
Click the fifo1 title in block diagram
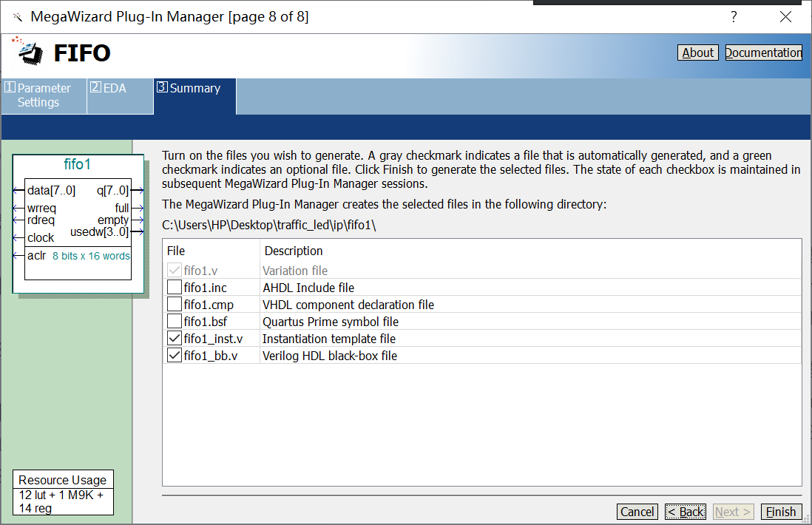tap(77, 164)
